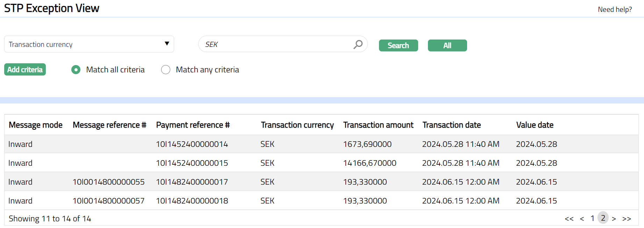Go to next page arrow (>)
Image resolution: width=644 pixels, height=228 pixels.
(614, 219)
